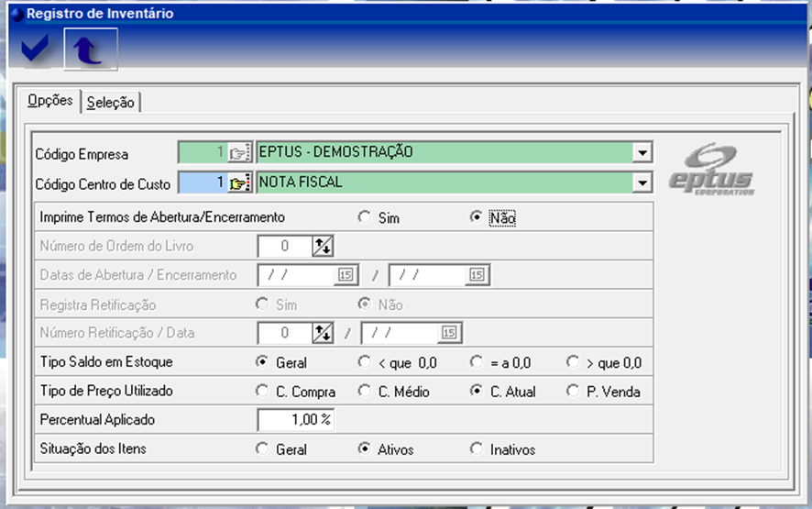
Task: Click the confirm checkmark toolbar icon
Action: pos(35,50)
